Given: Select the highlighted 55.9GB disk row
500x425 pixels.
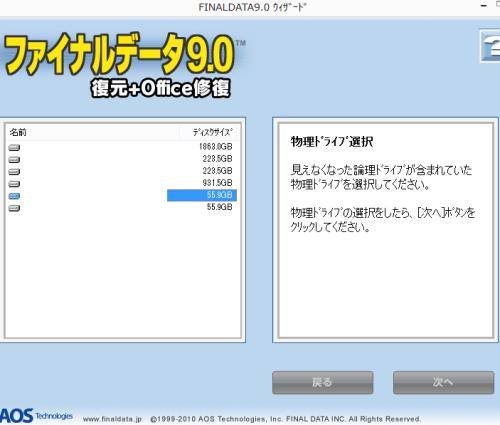Looking at the screenshot, I should coord(122,195).
